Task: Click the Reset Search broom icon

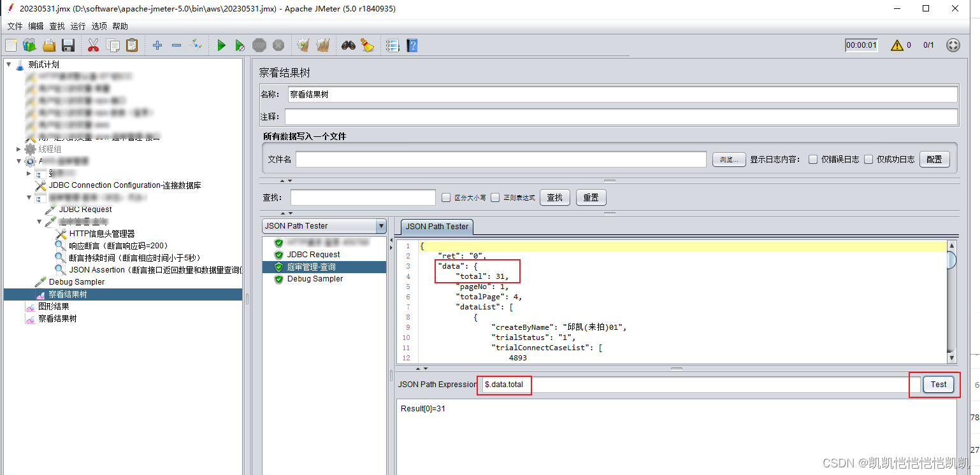Action: 367,45
